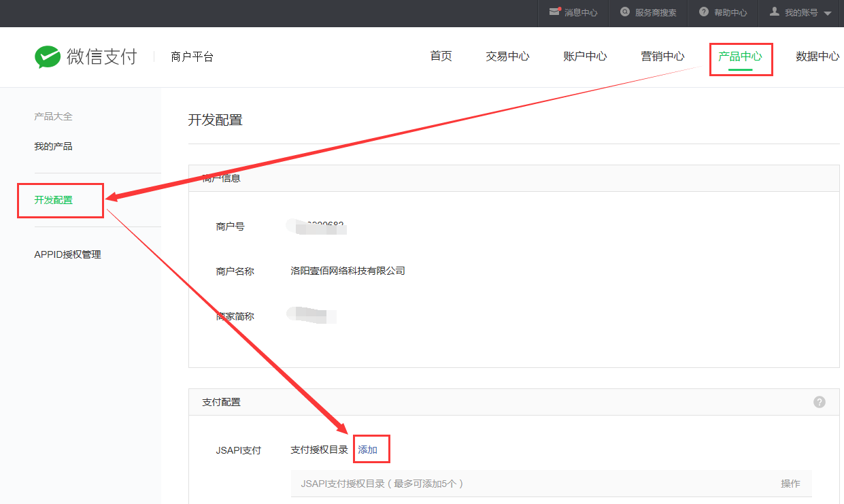
Task: Switch to 营销中心 tab
Action: (x=662, y=56)
